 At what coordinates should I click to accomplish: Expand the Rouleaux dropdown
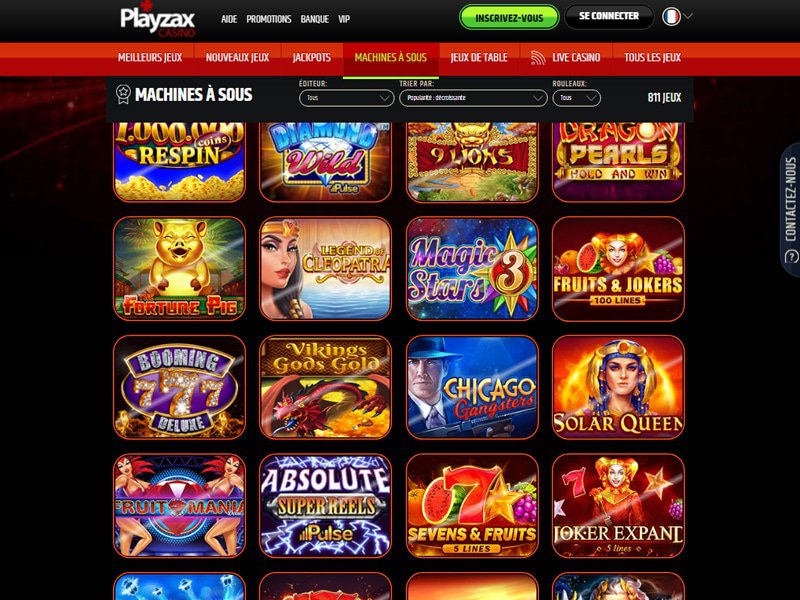(577, 98)
